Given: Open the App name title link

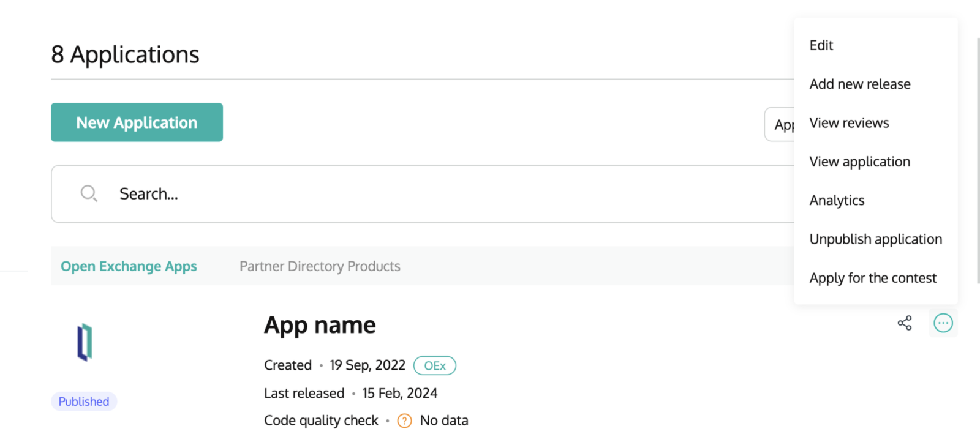Looking at the screenshot, I should pyautogui.click(x=320, y=325).
